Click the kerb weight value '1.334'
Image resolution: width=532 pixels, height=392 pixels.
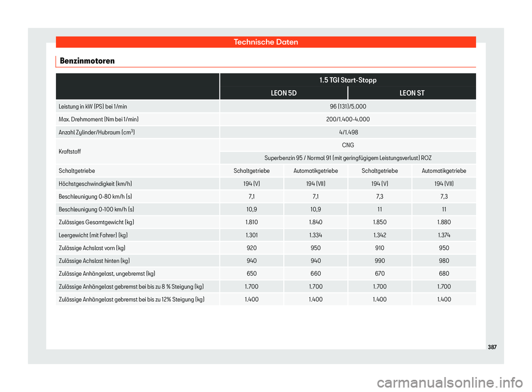tap(315, 235)
